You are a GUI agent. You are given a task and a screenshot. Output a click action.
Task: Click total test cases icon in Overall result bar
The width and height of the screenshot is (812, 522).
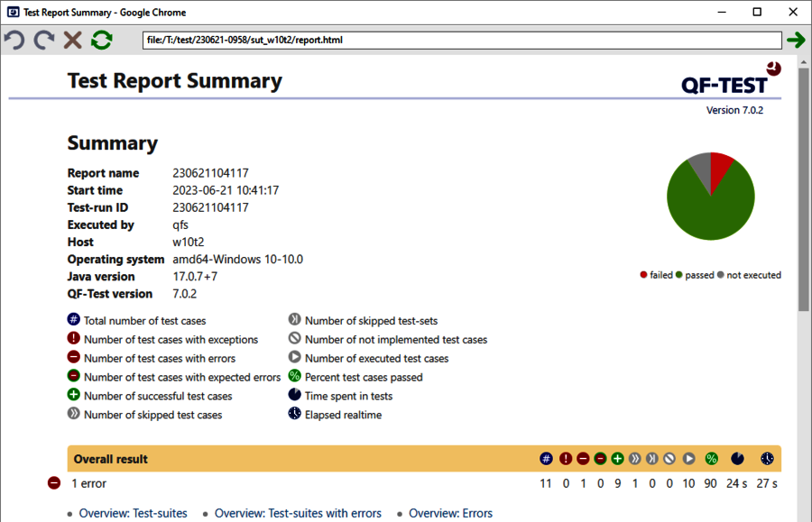[546, 459]
